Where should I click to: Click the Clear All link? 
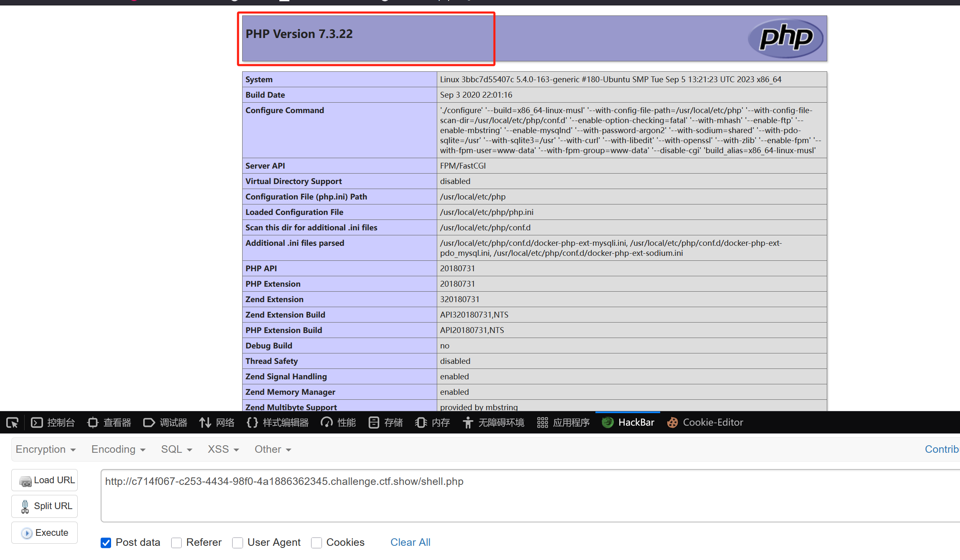[410, 542]
